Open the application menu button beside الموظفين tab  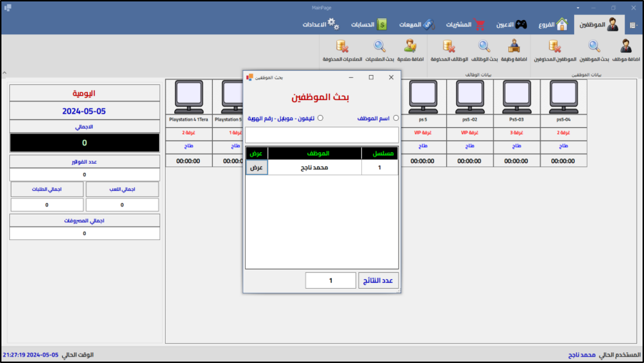pos(633,25)
